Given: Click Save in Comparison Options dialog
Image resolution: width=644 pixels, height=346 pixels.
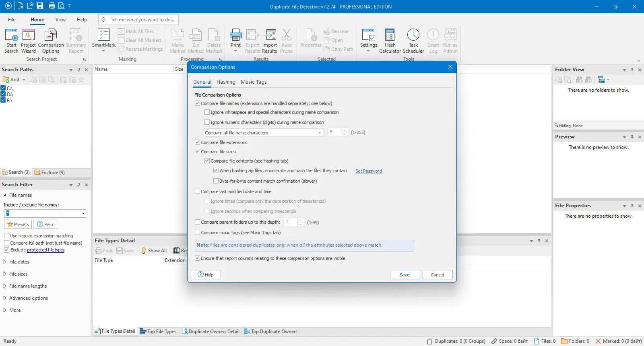Looking at the screenshot, I should (405, 275).
